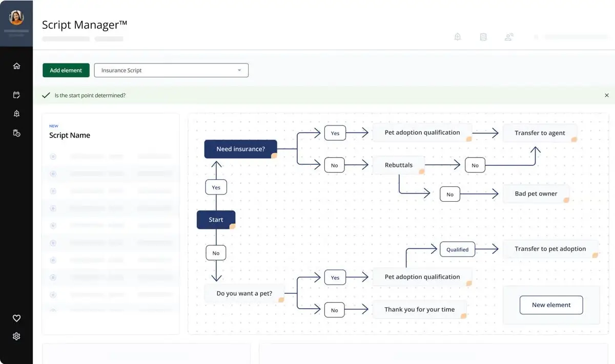Dismiss the start point notification banner

point(607,95)
